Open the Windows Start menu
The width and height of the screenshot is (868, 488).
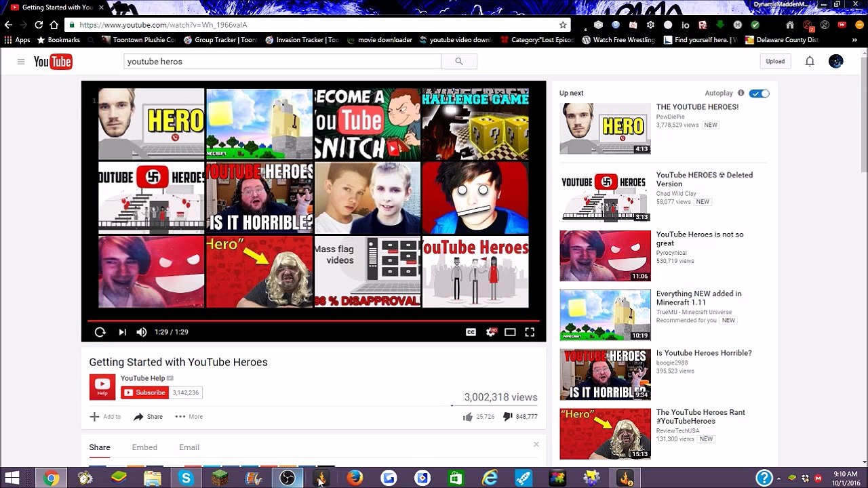tap(12, 478)
